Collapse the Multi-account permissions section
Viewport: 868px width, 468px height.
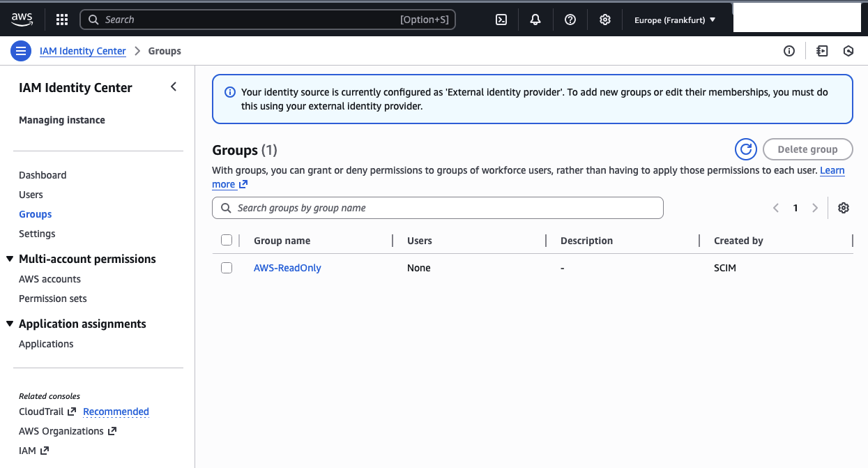coord(8,258)
